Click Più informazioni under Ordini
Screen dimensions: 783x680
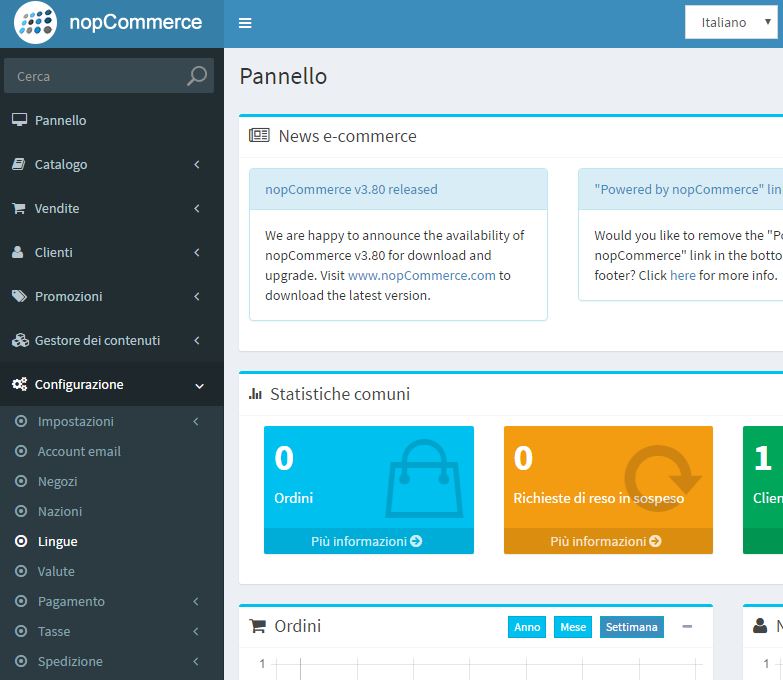click(x=367, y=541)
